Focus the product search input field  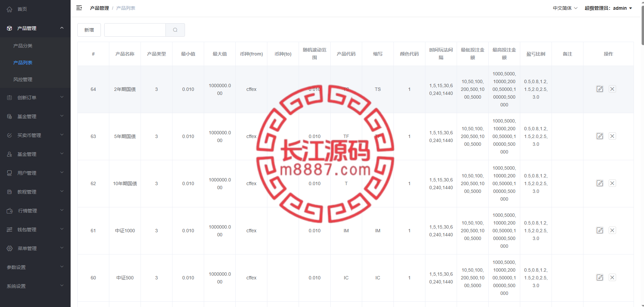tap(135, 30)
